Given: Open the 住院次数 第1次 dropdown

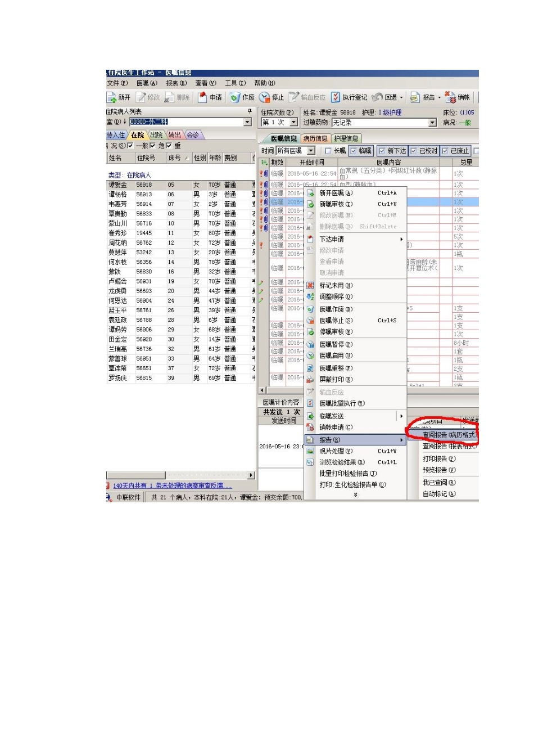Looking at the screenshot, I should click(293, 122).
